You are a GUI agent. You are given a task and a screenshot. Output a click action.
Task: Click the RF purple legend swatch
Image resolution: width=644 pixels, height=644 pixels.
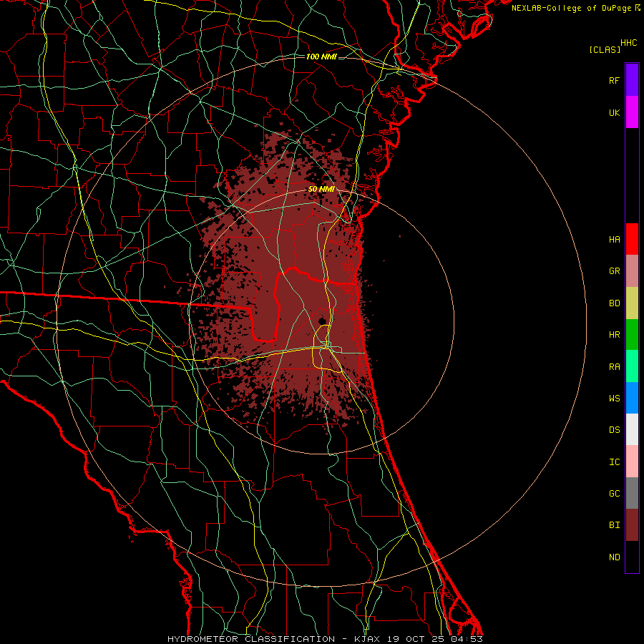pos(632,80)
